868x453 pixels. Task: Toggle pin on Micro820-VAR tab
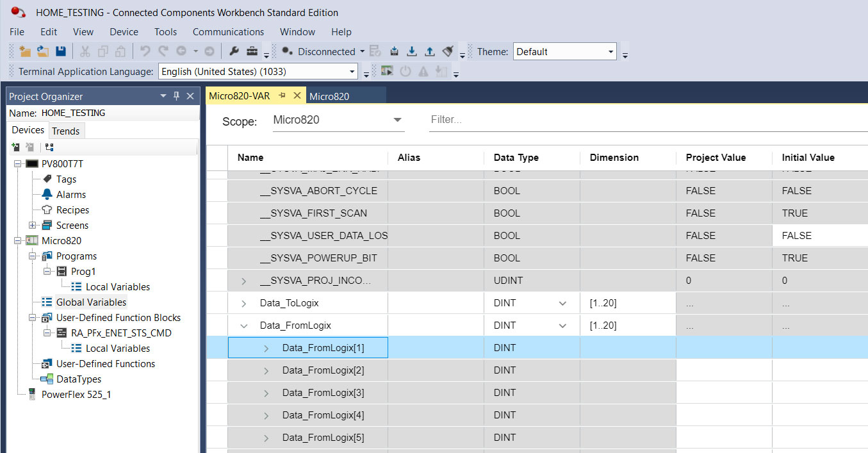point(283,95)
